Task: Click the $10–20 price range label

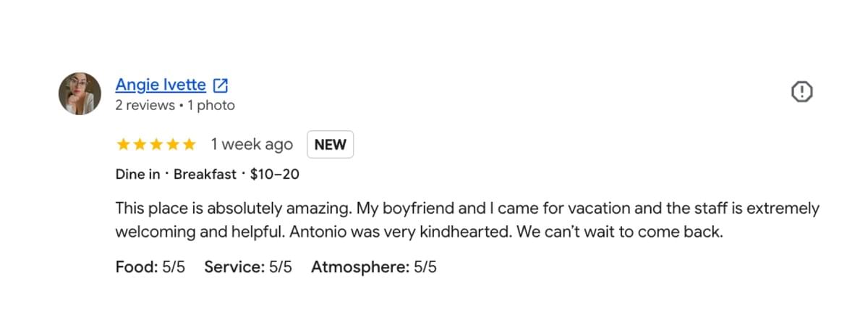Action: point(275,175)
